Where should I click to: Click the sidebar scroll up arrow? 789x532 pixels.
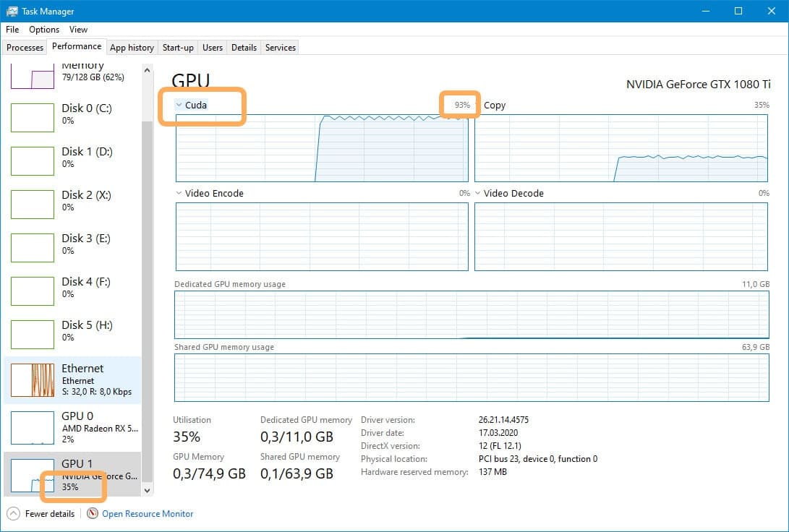pos(147,70)
